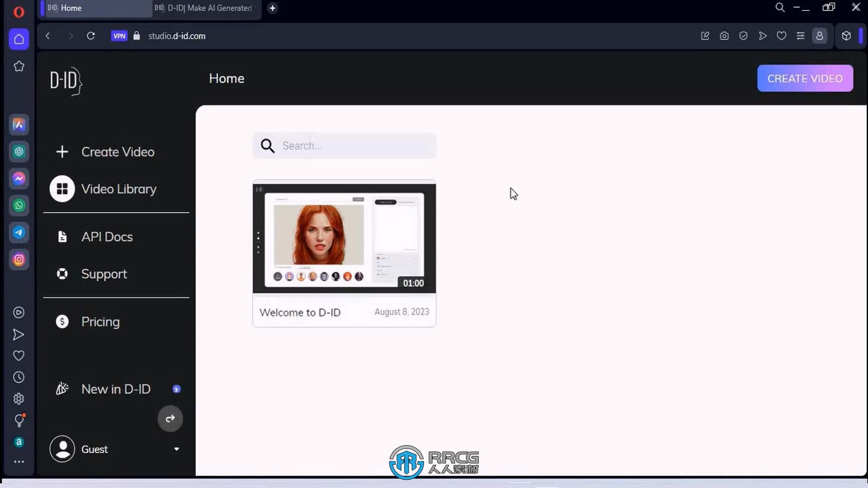The height and width of the screenshot is (488, 868).
Task: Click the logout/redirect arrow icon
Action: (x=170, y=418)
